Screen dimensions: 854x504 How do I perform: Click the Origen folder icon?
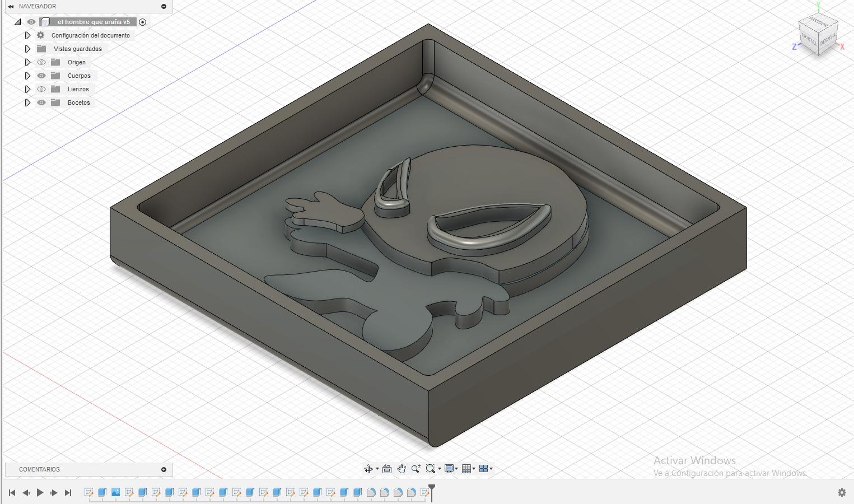pos(55,62)
